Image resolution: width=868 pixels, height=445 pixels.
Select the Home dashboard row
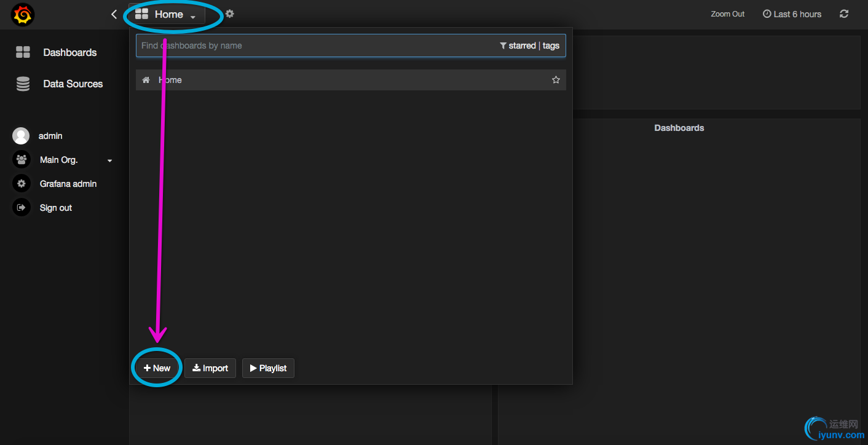pyautogui.click(x=351, y=80)
